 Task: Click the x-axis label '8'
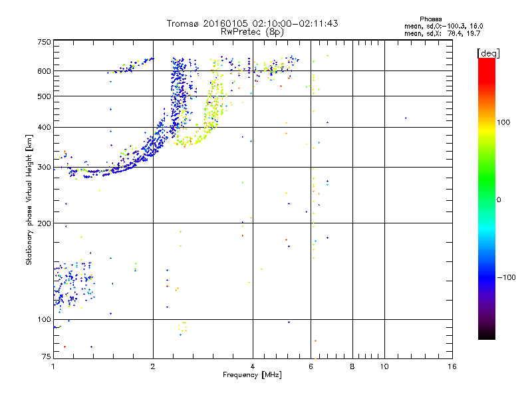coord(352,366)
